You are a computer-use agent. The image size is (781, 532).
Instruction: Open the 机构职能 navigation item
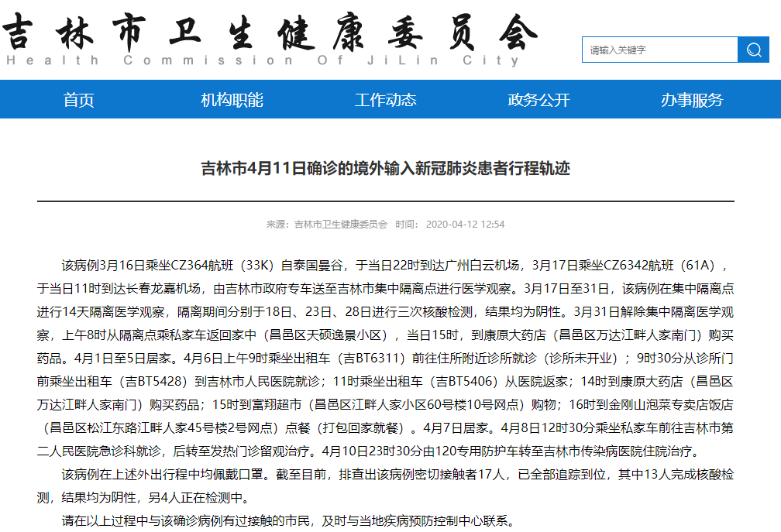pos(232,100)
